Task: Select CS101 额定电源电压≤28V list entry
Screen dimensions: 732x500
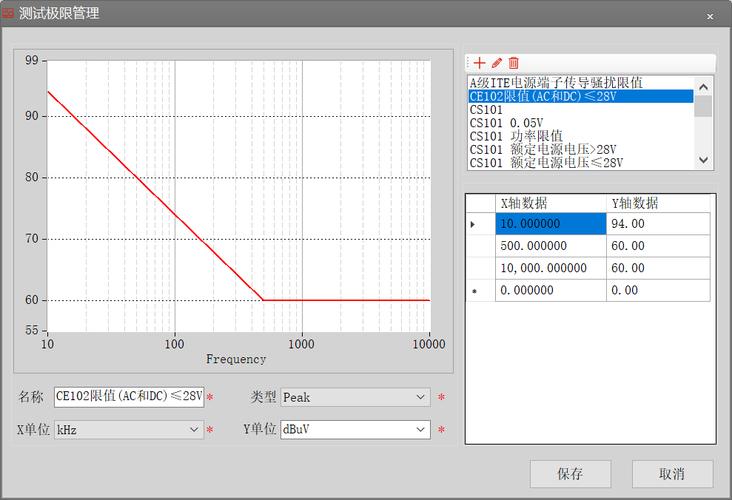Action: point(580,162)
